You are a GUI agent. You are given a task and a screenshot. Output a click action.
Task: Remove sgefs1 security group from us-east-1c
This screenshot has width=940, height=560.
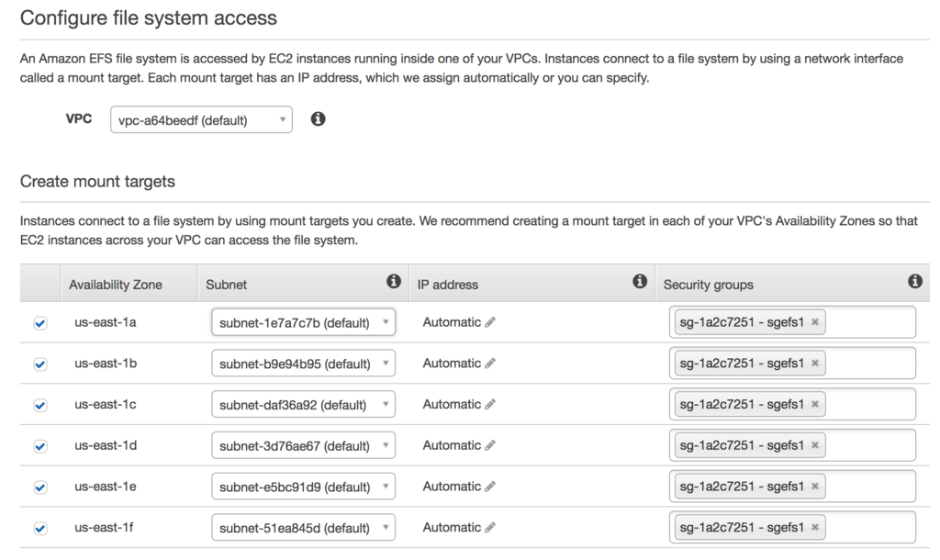815,405
